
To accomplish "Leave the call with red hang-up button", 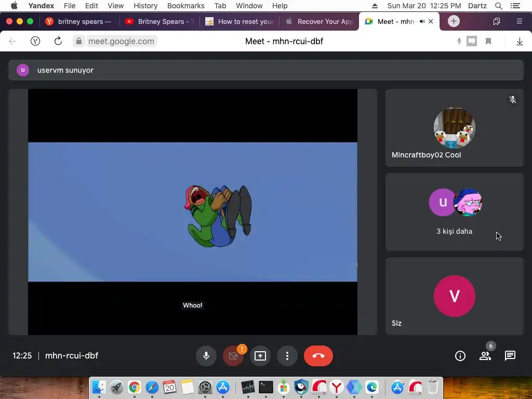I will coord(318,356).
